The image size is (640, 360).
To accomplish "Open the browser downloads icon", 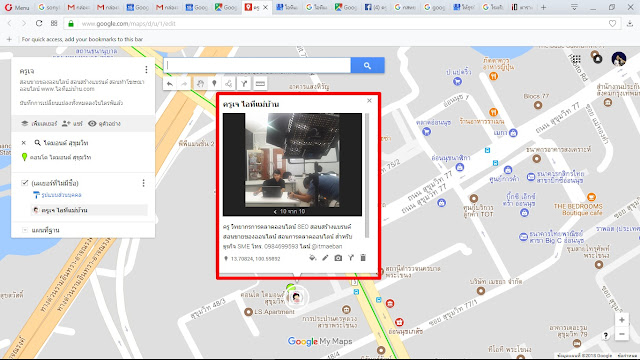I will [630, 24].
